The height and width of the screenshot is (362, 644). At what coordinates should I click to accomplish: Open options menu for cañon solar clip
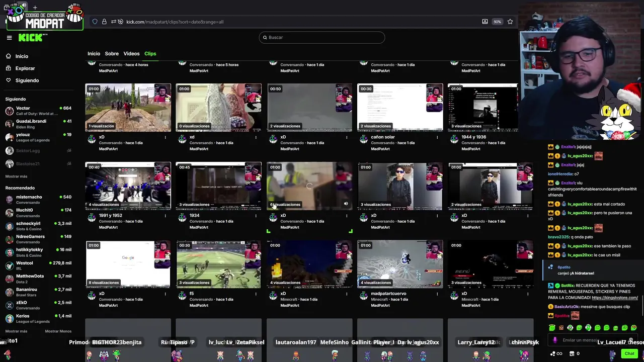pyautogui.click(x=437, y=137)
